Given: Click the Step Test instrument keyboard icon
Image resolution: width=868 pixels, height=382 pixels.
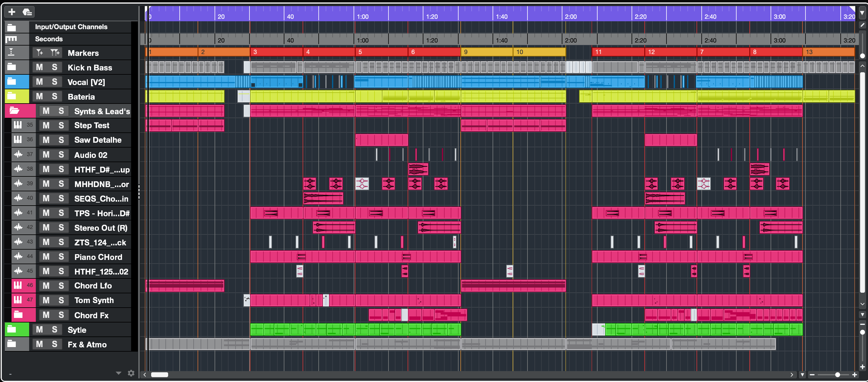Looking at the screenshot, I should 18,125.
